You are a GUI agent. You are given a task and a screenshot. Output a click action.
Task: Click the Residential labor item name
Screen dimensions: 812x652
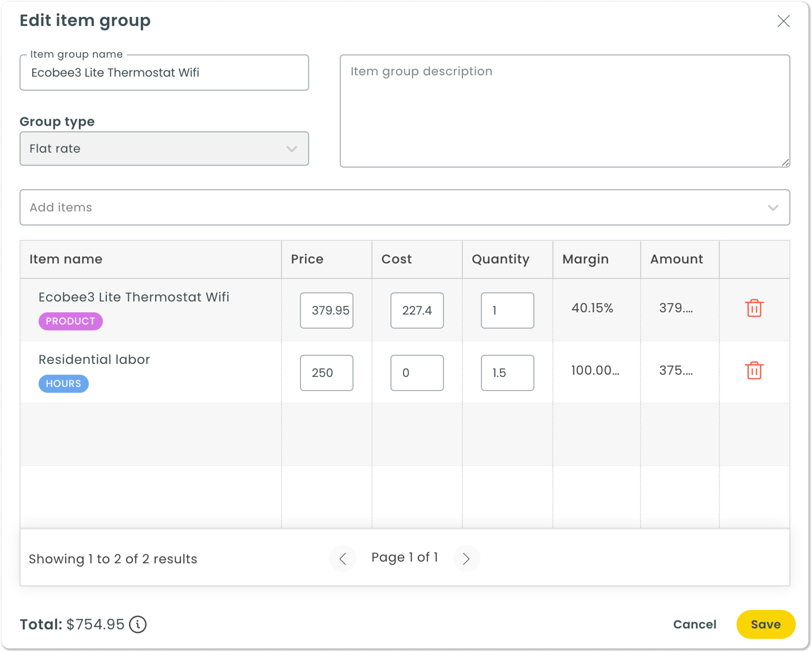point(94,360)
